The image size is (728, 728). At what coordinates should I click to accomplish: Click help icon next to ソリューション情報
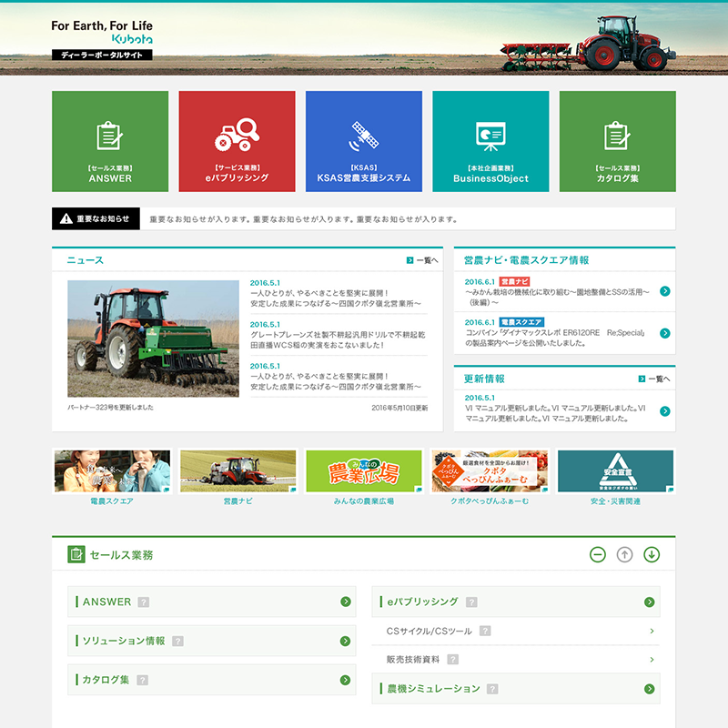[x=177, y=642]
